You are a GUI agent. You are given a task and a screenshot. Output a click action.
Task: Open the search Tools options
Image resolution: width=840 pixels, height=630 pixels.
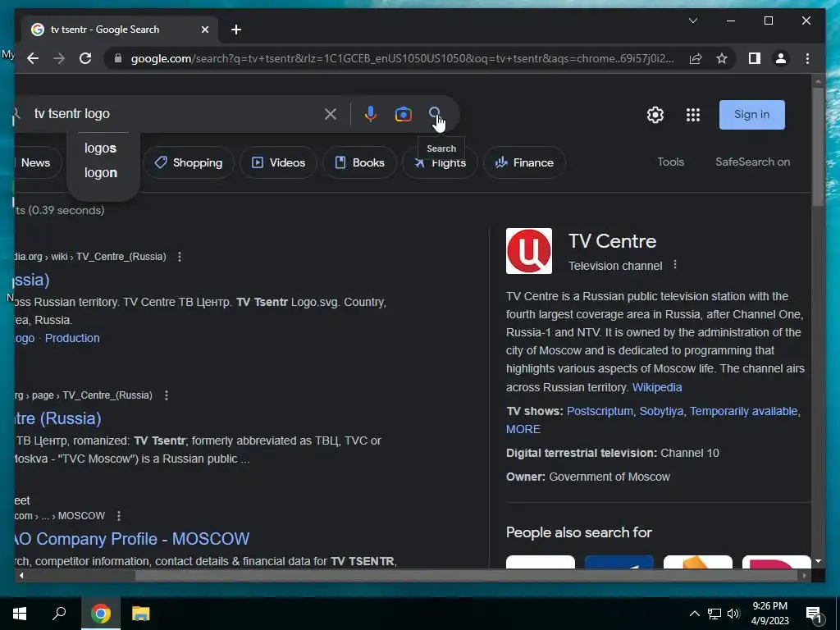coord(671,162)
